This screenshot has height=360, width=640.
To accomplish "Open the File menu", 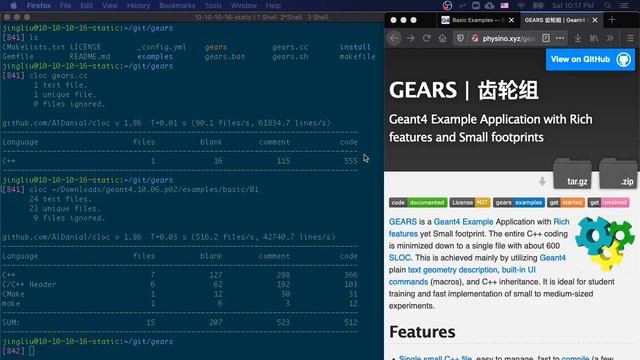I will tap(65, 5).
